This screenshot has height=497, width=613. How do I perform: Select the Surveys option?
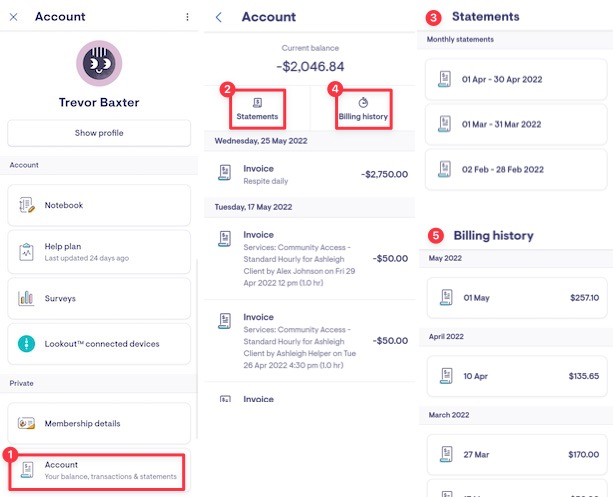tap(99, 298)
